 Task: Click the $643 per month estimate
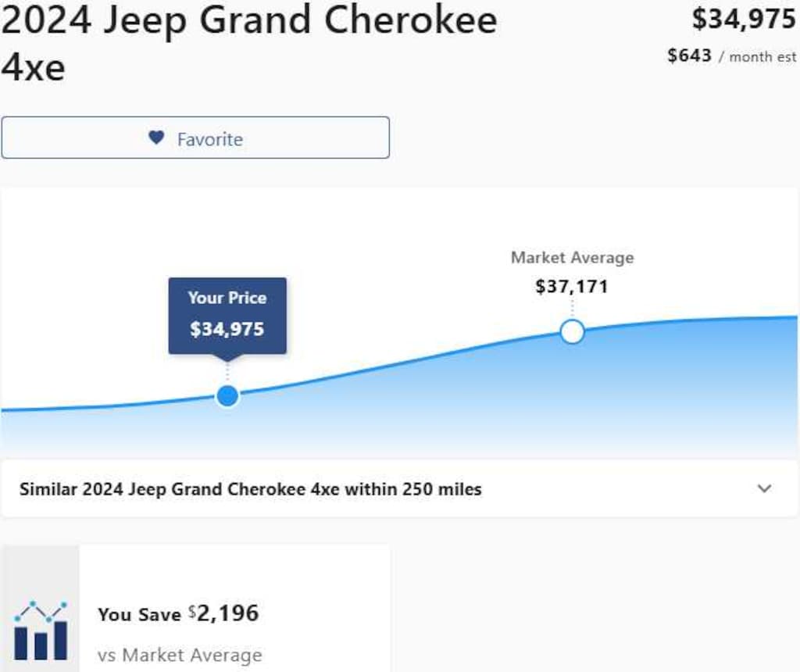[689, 55]
